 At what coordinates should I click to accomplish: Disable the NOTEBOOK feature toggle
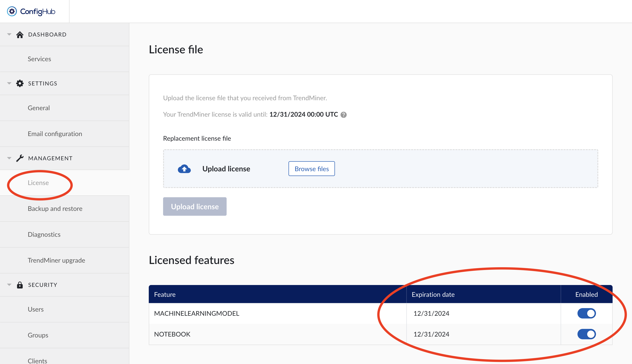point(586,334)
